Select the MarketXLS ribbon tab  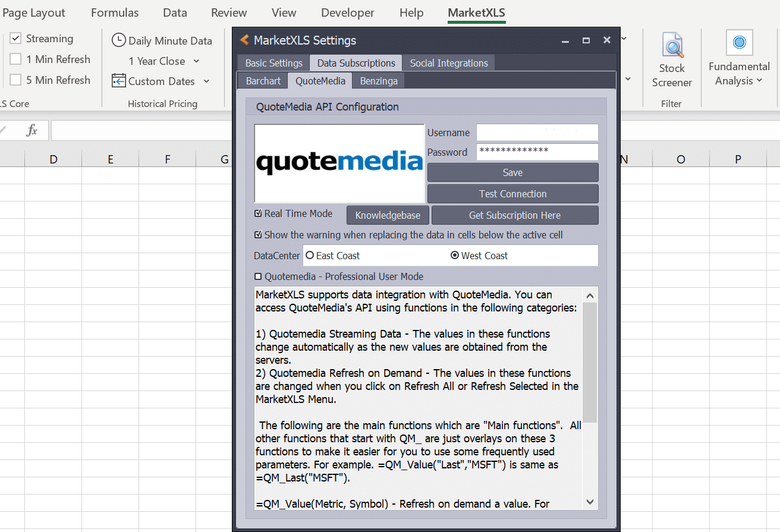coord(477,12)
